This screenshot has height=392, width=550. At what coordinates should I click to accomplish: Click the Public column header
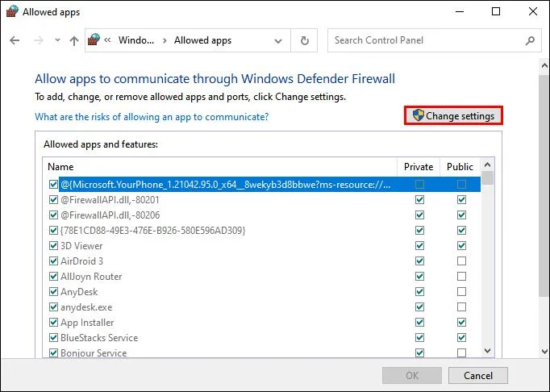(x=460, y=167)
